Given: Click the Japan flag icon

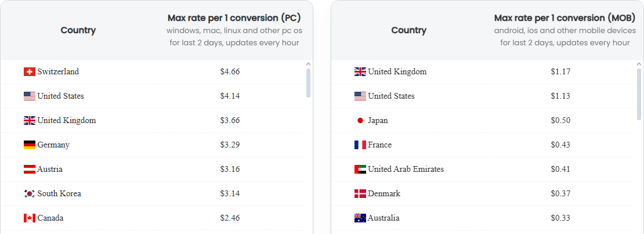Looking at the screenshot, I should click(x=360, y=121).
